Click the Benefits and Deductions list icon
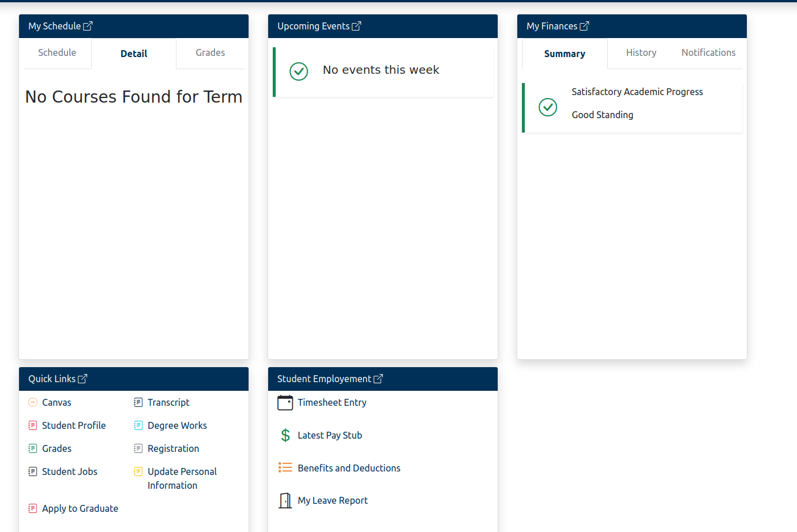Screen dimensions: 797x532 click(x=285, y=467)
